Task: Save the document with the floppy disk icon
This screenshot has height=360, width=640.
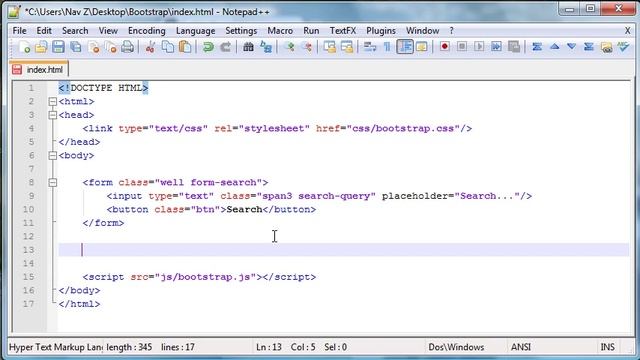Action: pyautogui.click(x=58, y=47)
